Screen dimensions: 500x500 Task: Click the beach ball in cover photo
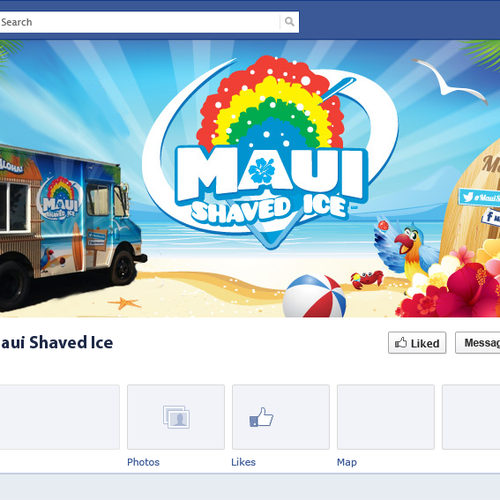314,296
